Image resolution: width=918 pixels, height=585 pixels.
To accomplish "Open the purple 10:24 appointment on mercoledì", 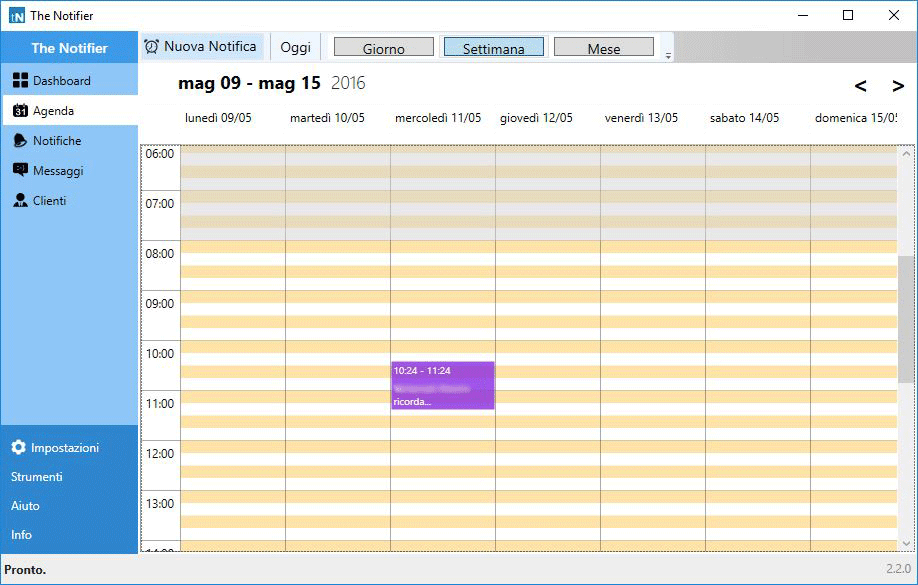I will pos(443,385).
